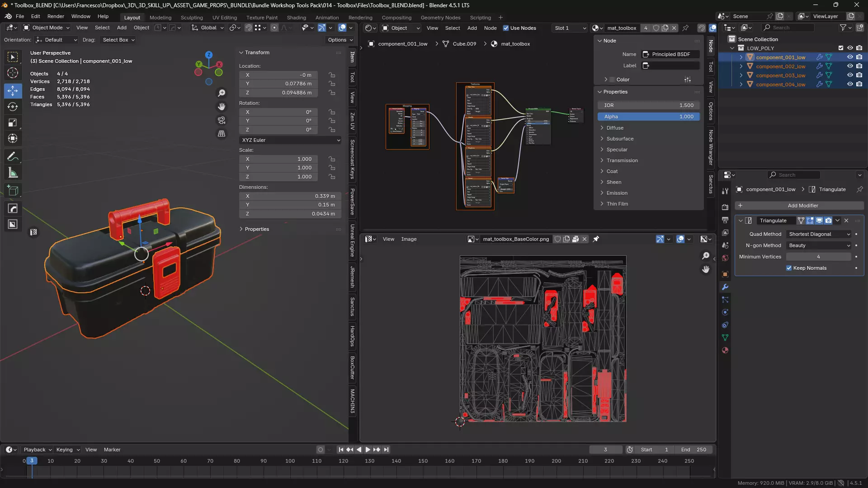Viewport: 868px width, 488px height.
Task: Select the Measure tool
Action: pos(13,173)
